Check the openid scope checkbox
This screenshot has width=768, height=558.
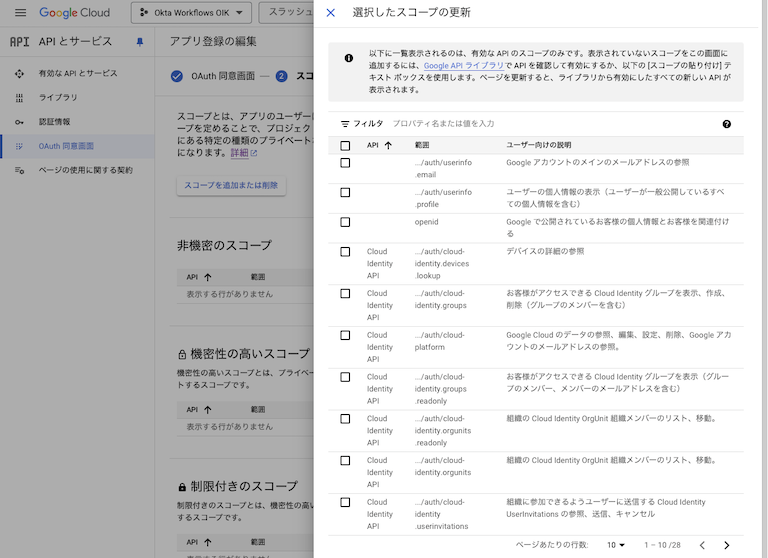(x=345, y=222)
